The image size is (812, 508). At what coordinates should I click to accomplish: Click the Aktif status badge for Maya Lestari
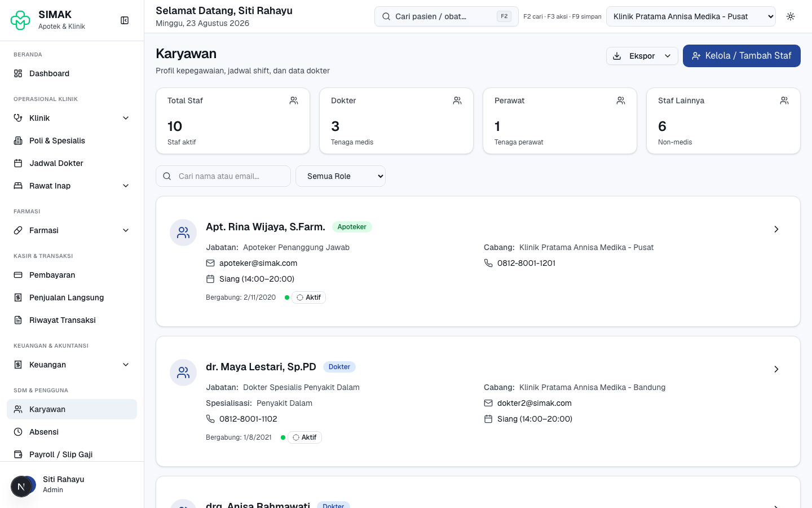pos(304,437)
